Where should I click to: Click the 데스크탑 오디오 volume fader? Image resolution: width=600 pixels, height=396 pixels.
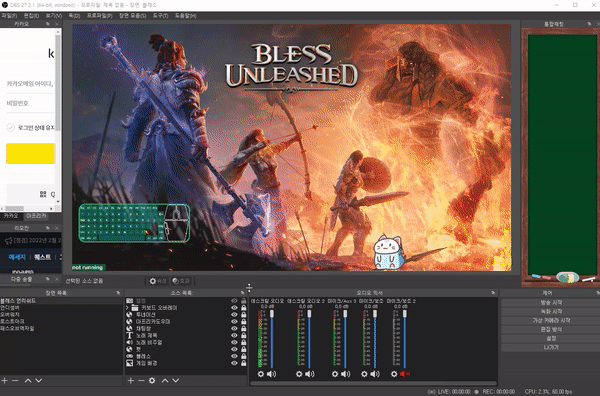(272, 313)
